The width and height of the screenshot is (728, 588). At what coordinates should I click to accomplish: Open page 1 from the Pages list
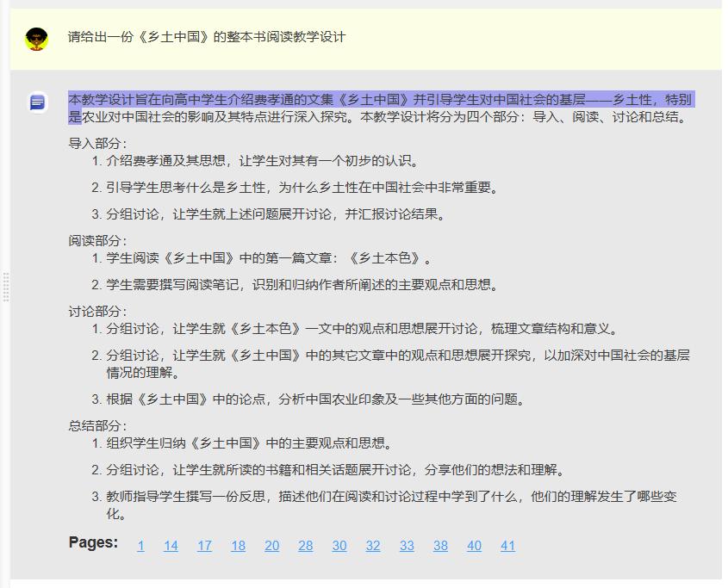[140, 546]
